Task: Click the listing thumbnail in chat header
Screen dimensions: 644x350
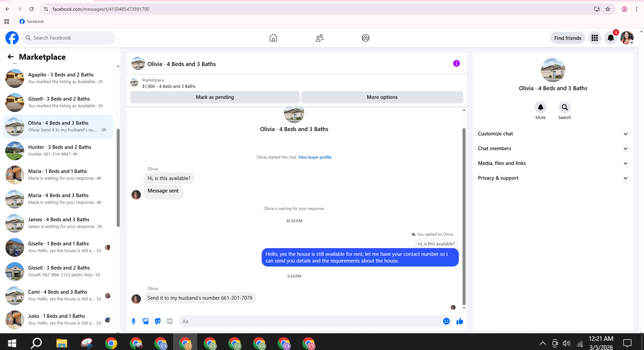Action: tap(138, 63)
